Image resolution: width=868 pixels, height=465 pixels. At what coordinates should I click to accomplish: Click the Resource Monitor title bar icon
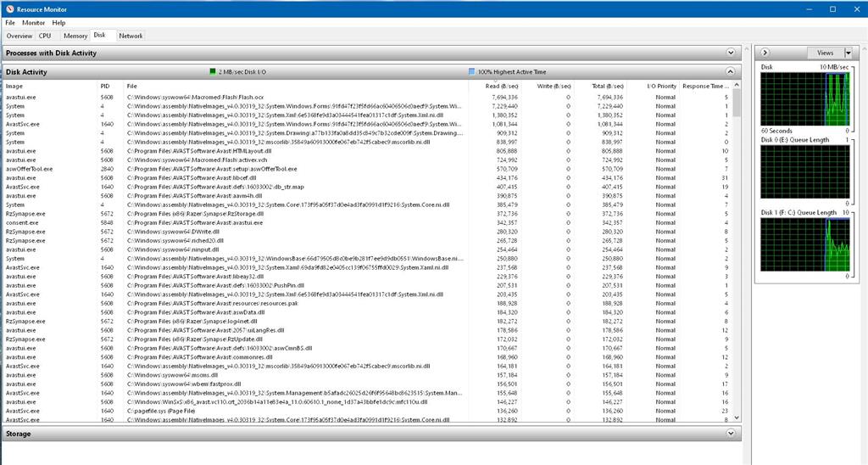[9, 8]
